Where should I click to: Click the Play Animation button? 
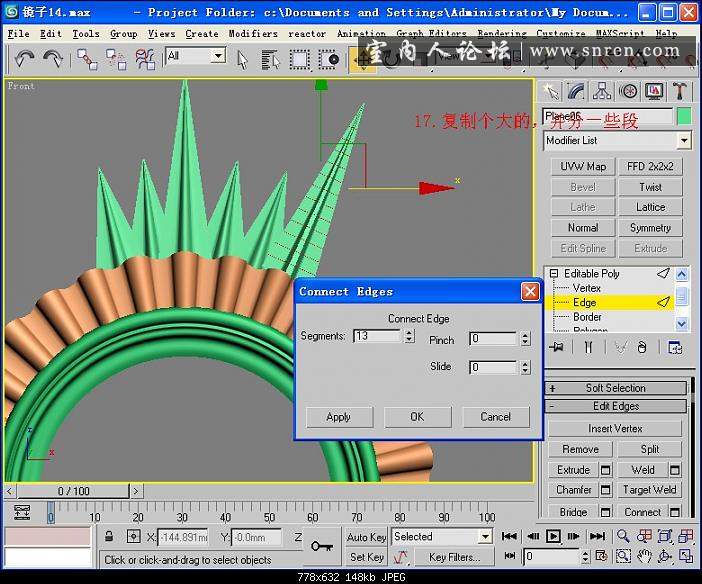[553, 537]
